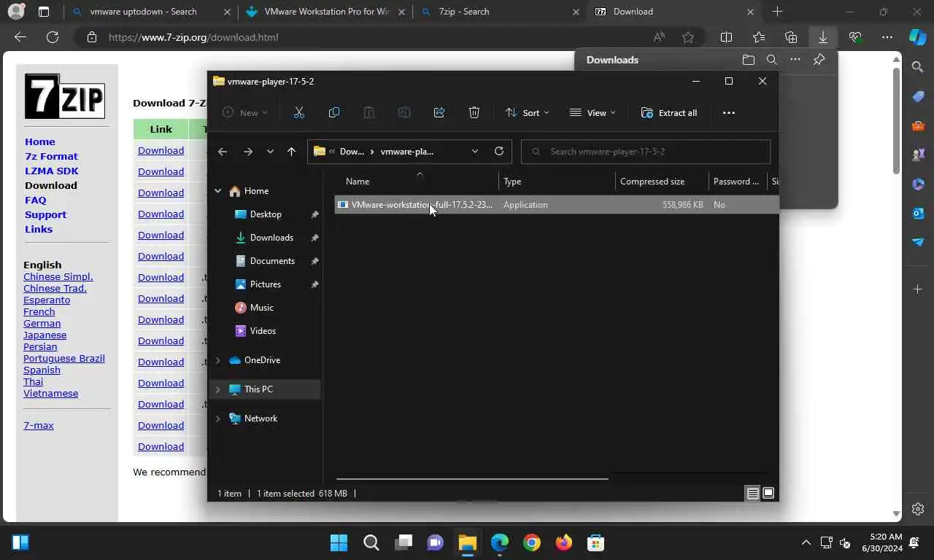Refresh the 7-zip.org page
Image resolution: width=934 pixels, height=560 pixels.
point(53,37)
